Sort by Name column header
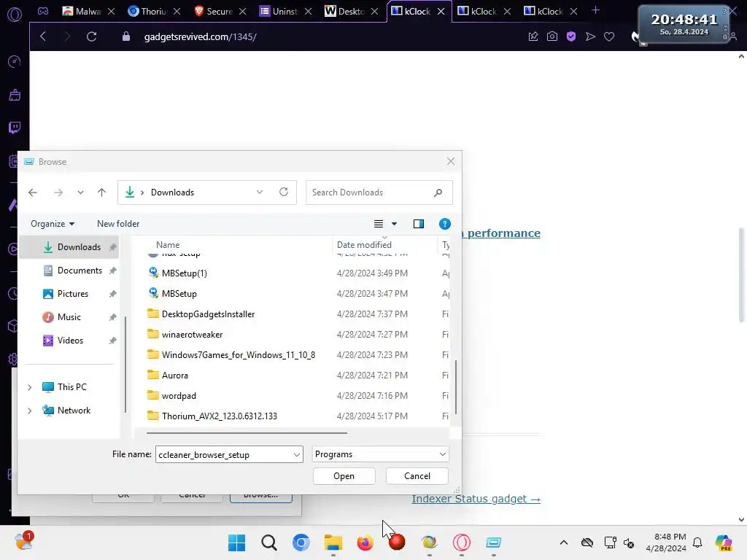The height and width of the screenshot is (560, 747). (x=168, y=245)
